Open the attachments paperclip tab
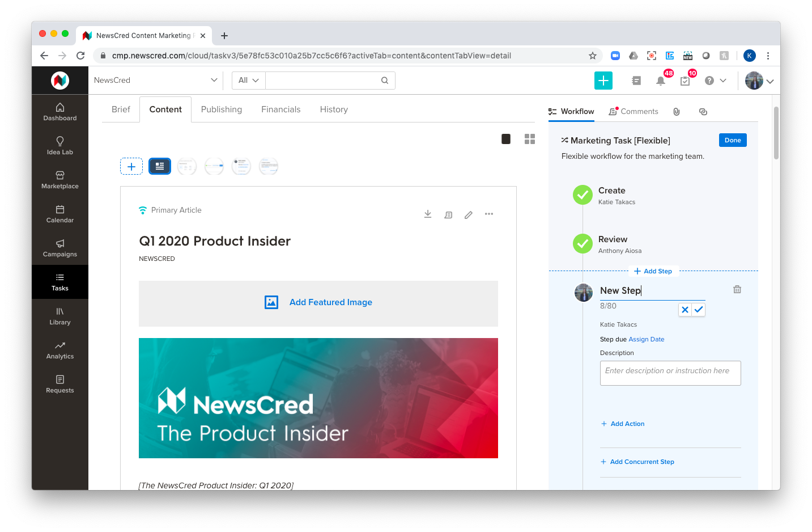The height and width of the screenshot is (532, 812). point(677,112)
